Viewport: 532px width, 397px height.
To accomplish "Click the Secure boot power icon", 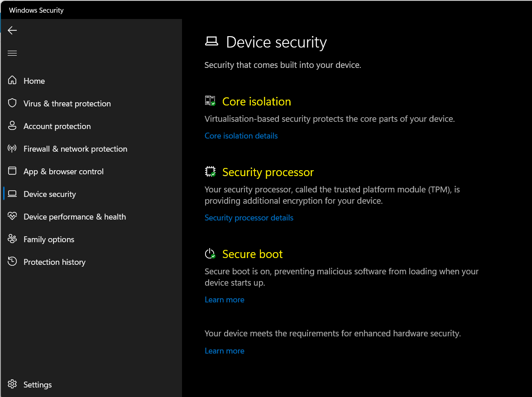I will tap(210, 254).
